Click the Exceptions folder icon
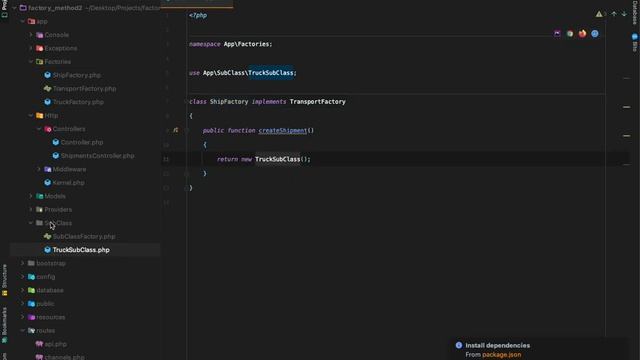Viewport: 640px width, 360px height. 40,48
